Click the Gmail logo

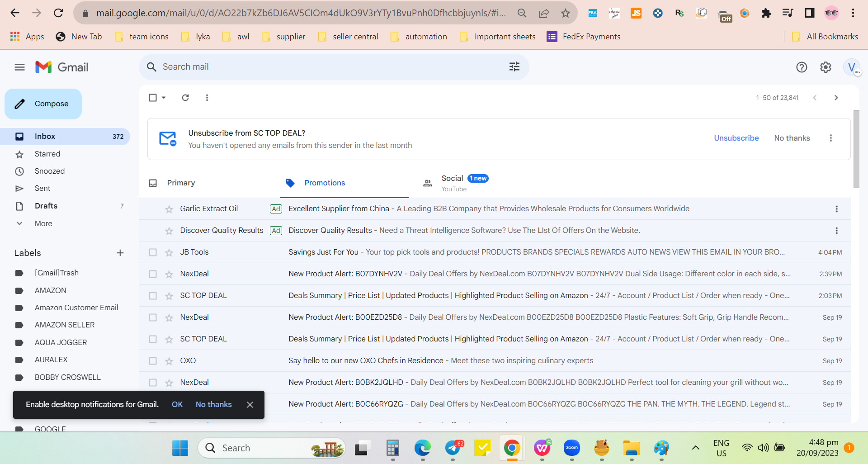click(62, 67)
